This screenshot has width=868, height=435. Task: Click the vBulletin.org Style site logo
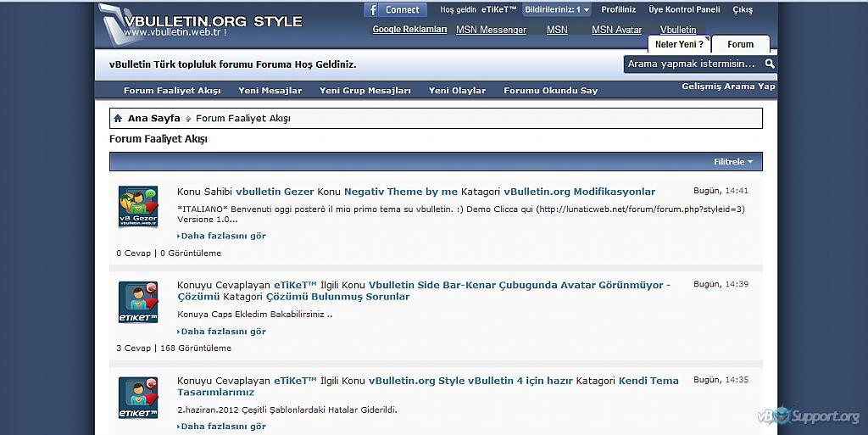click(201, 25)
